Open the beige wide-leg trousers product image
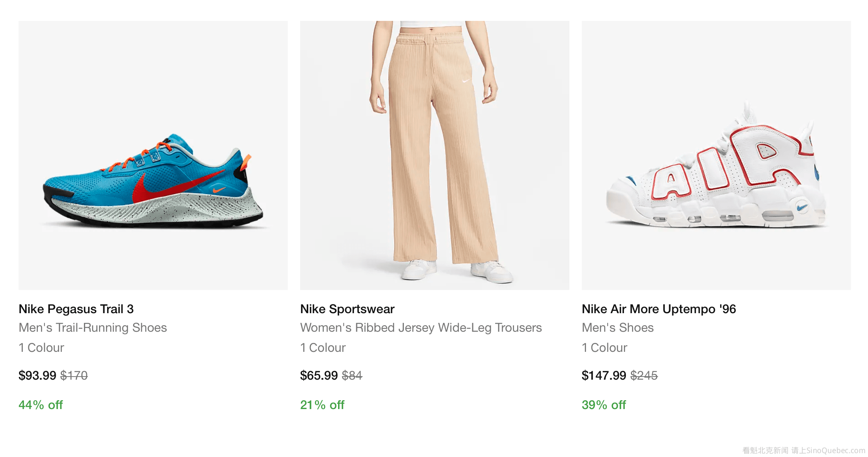 click(434, 155)
